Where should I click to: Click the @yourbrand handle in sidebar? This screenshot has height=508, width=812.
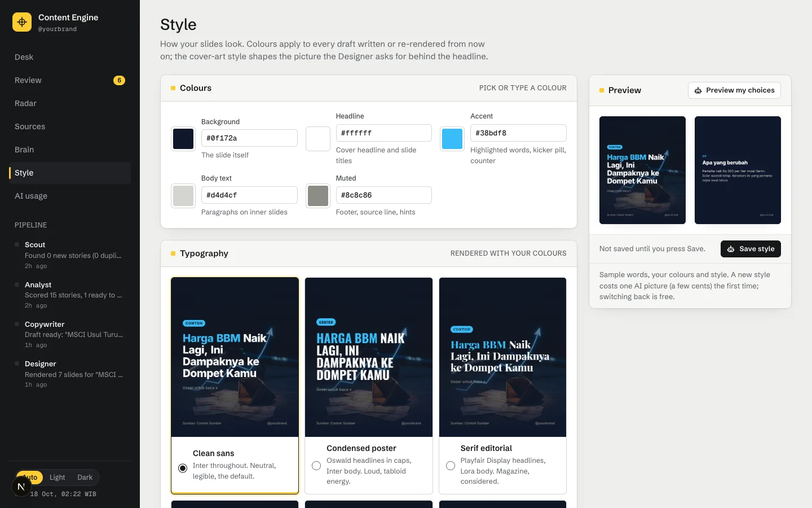coord(58,29)
